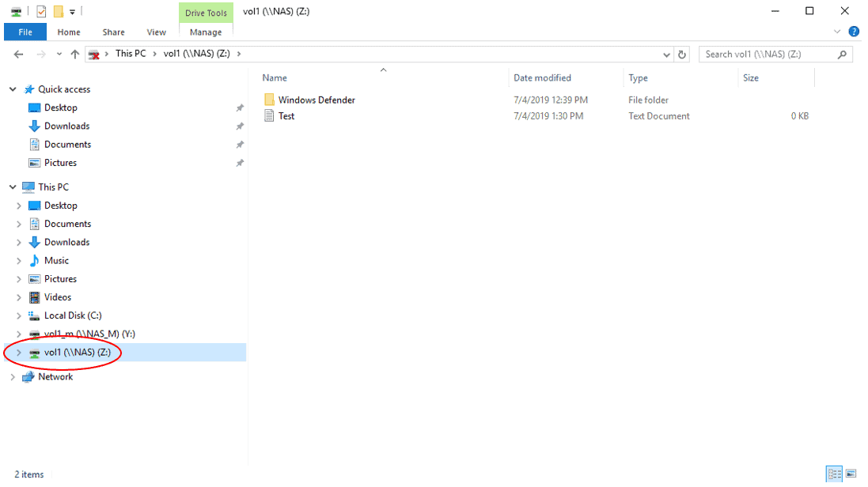The height and width of the screenshot is (487, 868).
Task: Click the Refresh button in address bar
Action: click(x=682, y=55)
